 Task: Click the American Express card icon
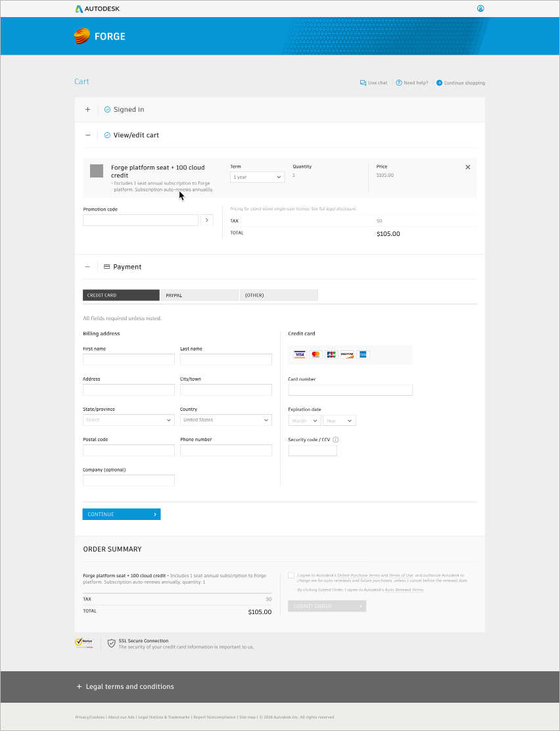pyautogui.click(x=363, y=355)
